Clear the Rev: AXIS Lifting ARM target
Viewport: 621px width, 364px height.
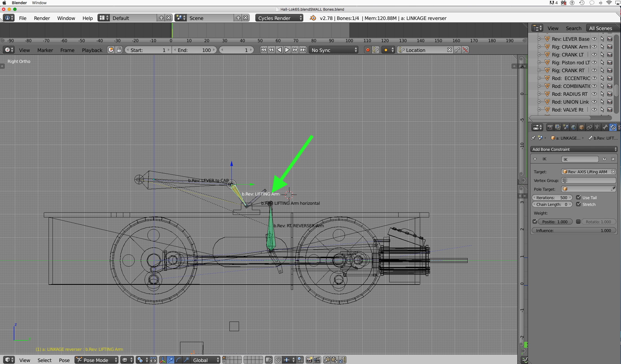tap(613, 172)
